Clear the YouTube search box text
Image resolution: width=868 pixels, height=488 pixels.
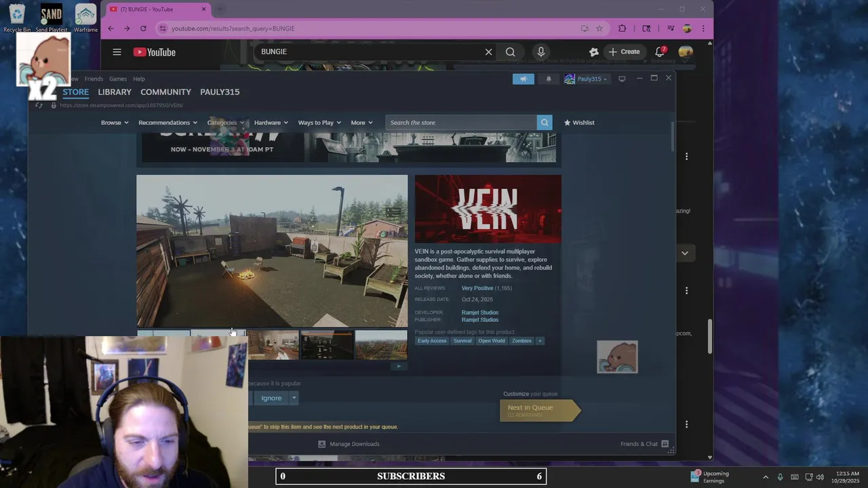point(488,52)
